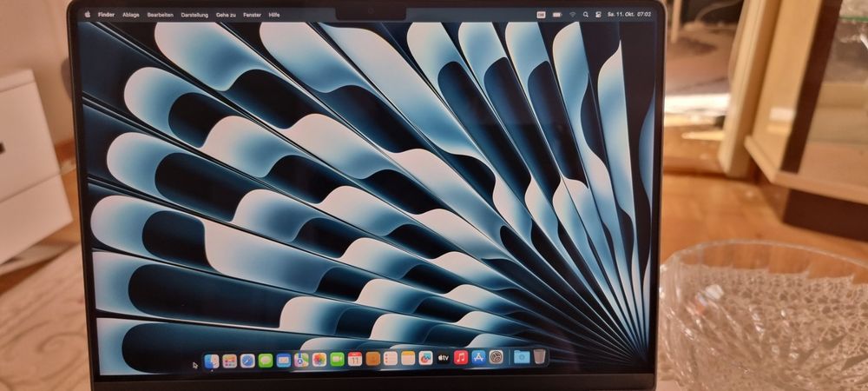The height and width of the screenshot is (391, 868).
Task: Open Finder from the Dock
Action: tap(211, 360)
